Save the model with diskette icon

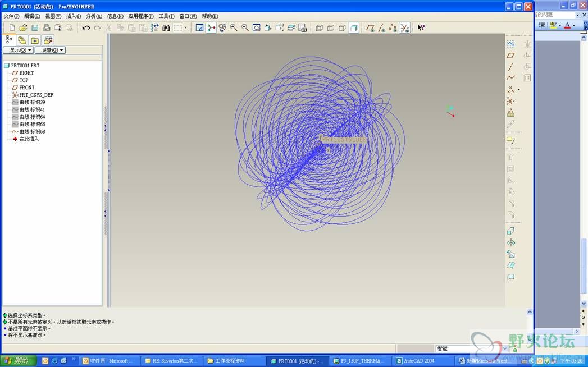(35, 27)
